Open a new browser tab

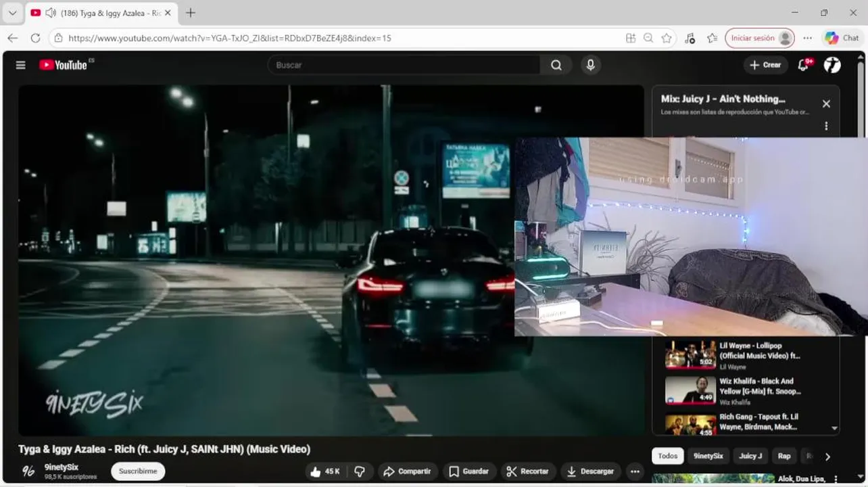(191, 13)
